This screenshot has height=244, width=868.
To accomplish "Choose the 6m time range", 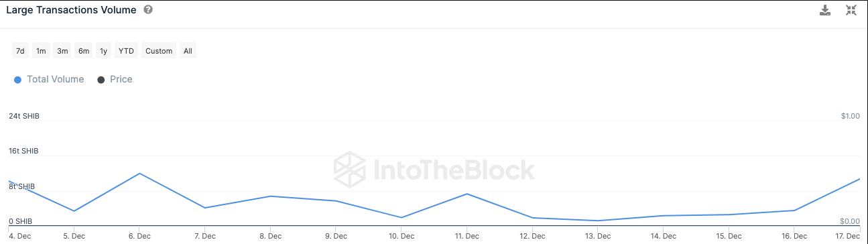I will (84, 51).
